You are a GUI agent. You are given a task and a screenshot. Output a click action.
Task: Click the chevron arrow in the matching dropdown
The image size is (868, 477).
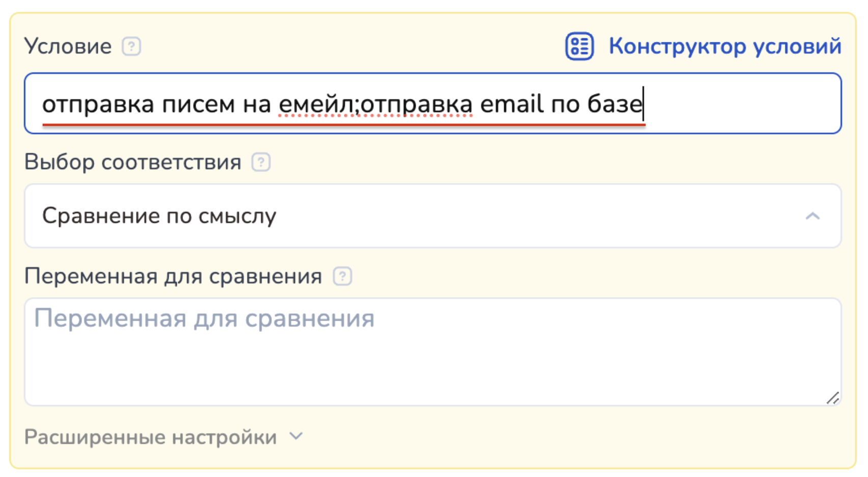[x=812, y=217]
